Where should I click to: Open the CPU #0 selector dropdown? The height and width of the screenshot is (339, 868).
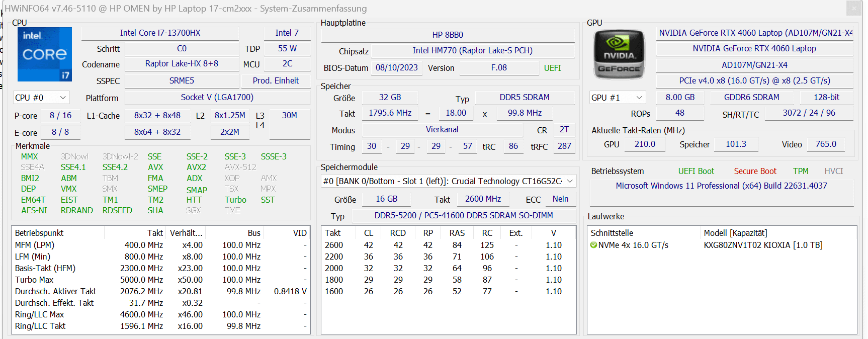(41, 98)
